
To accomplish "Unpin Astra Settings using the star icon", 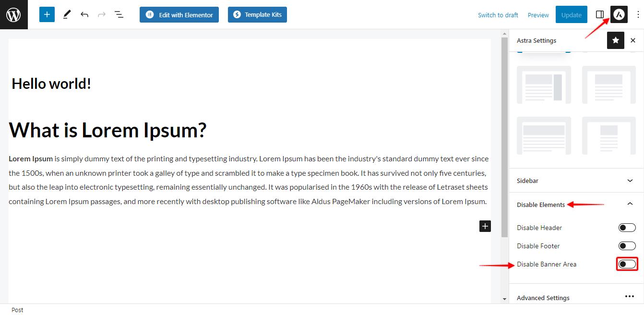I will tap(616, 40).
